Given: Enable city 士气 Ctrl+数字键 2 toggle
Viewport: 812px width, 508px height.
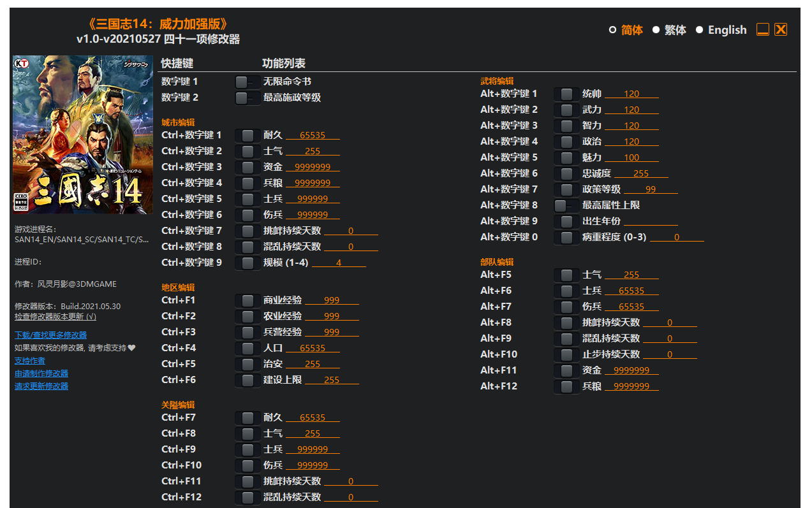Looking at the screenshot, I should coord(247,151).
